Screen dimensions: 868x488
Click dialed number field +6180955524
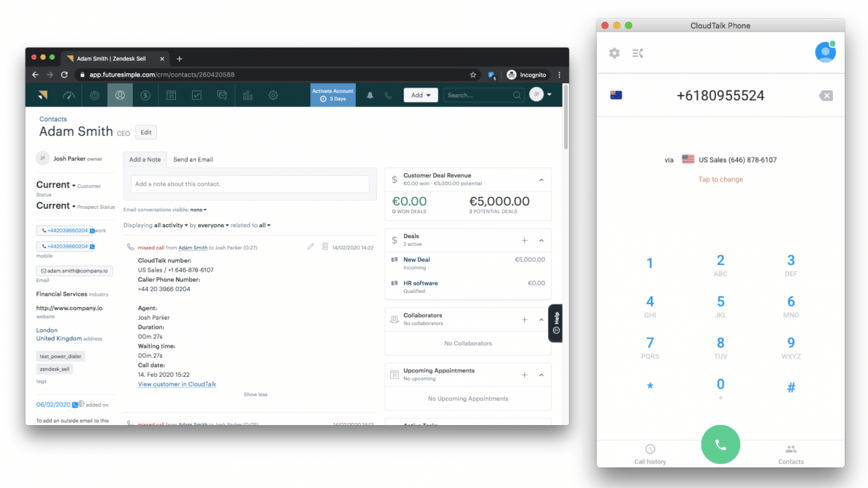(x=720, y=95)
